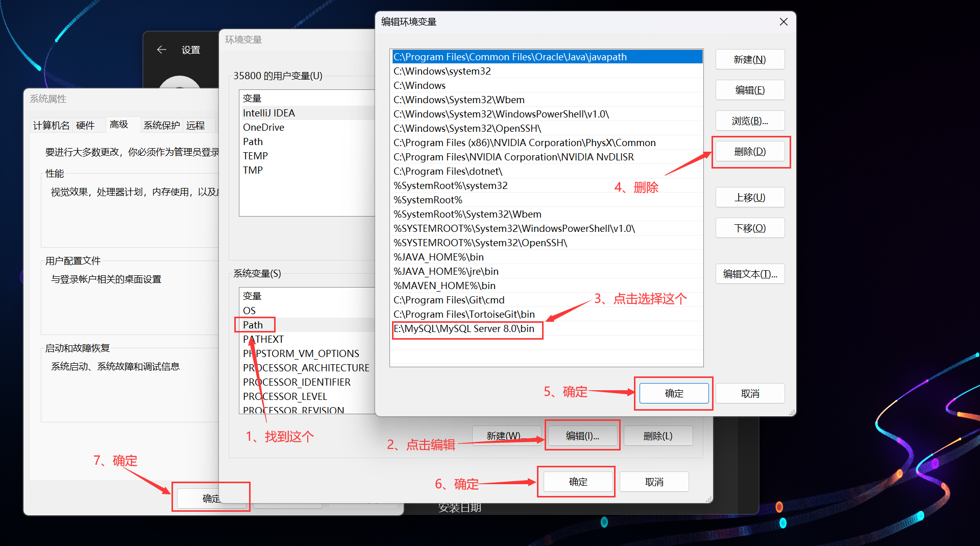Switch to 计算机名 tab
This screenshot has width=980, height=546.
[51, 125]
